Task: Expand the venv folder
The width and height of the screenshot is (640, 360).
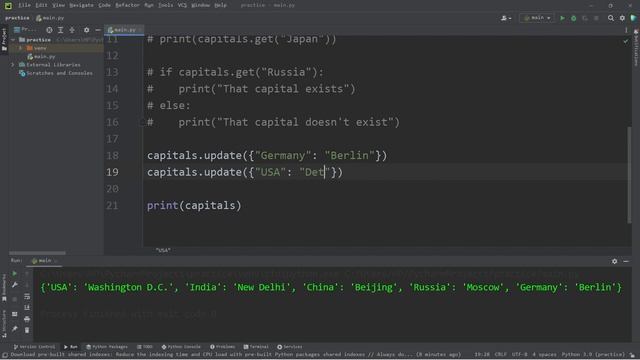Action: [20, 48]
